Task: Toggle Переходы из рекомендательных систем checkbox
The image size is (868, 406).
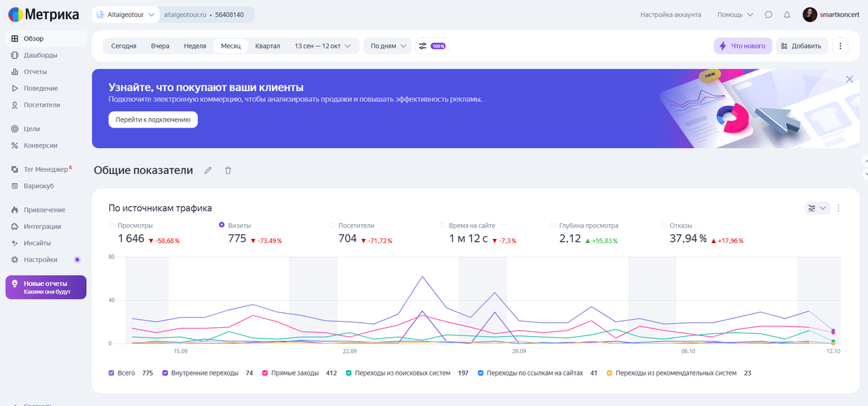Action: pos(610,373)
